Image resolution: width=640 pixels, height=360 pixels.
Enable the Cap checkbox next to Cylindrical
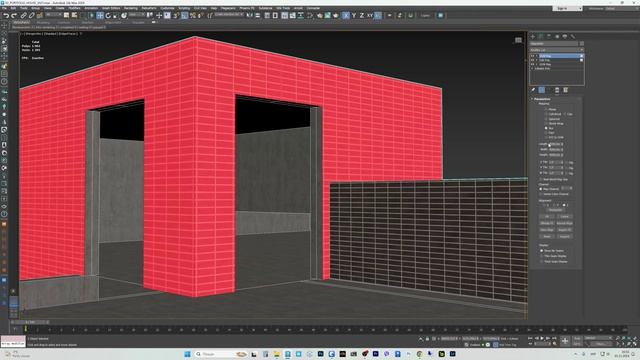click(x=565, y=114)
